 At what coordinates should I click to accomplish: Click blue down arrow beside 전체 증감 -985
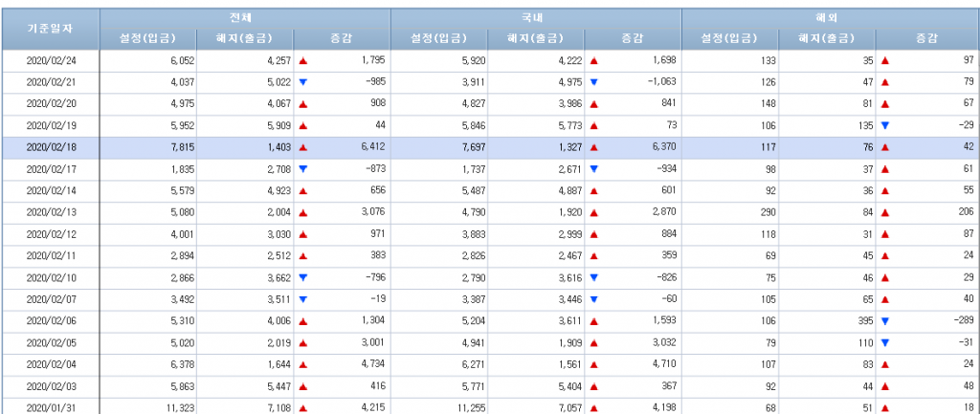pos(303,82)
